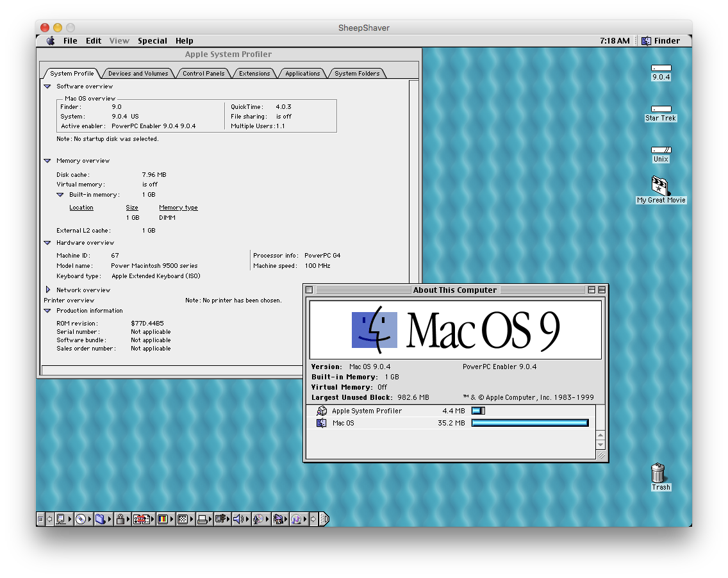Click the AppleTalk computer icon in Control Strip
This screenshot has width=728, height=578.
(61, 518)
